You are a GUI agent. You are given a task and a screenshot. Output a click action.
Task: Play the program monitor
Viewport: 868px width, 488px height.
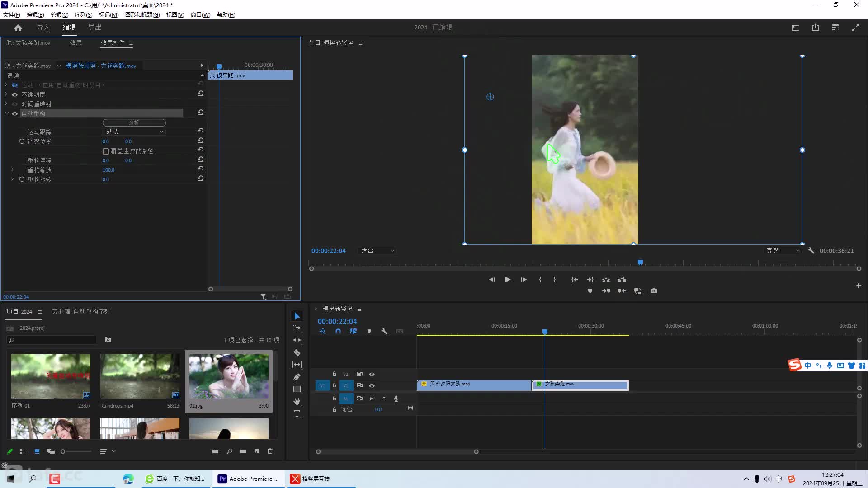click(507, 279)
